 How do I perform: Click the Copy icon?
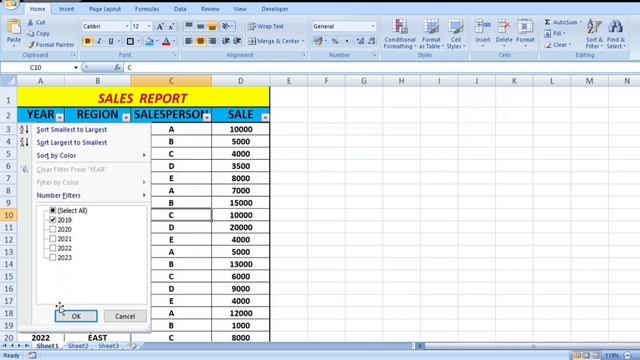click(31, 33)
